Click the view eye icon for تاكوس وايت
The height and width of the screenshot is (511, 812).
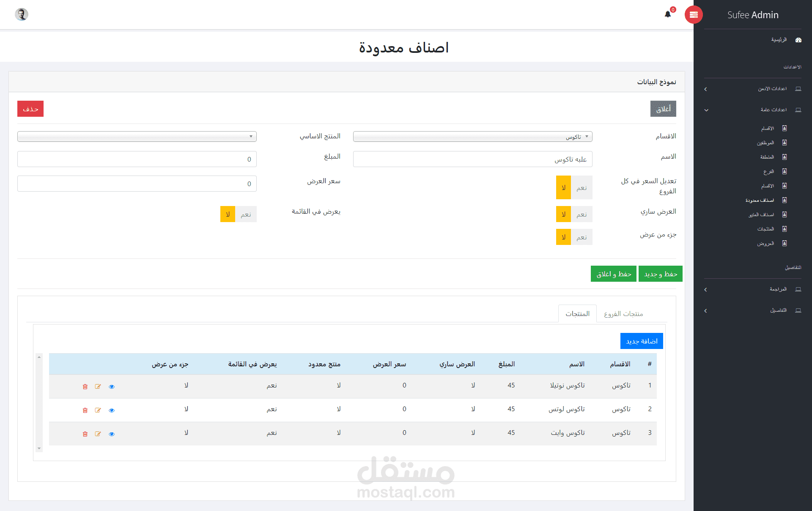pos(112,434)
